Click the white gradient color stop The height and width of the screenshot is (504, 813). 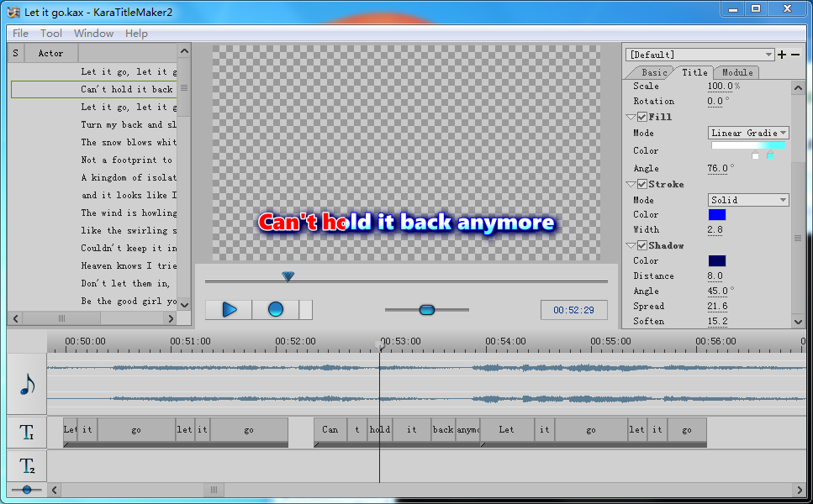[x=755, y=155]
